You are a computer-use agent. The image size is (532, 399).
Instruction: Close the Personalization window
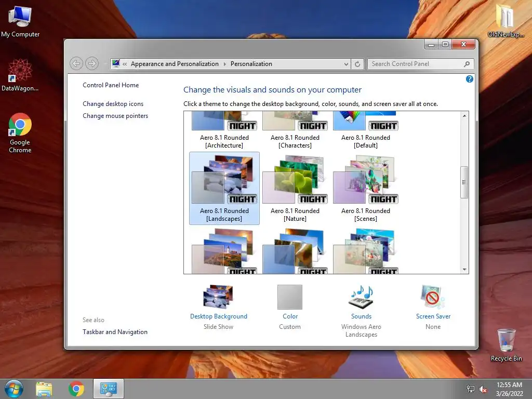coord(463,44)
